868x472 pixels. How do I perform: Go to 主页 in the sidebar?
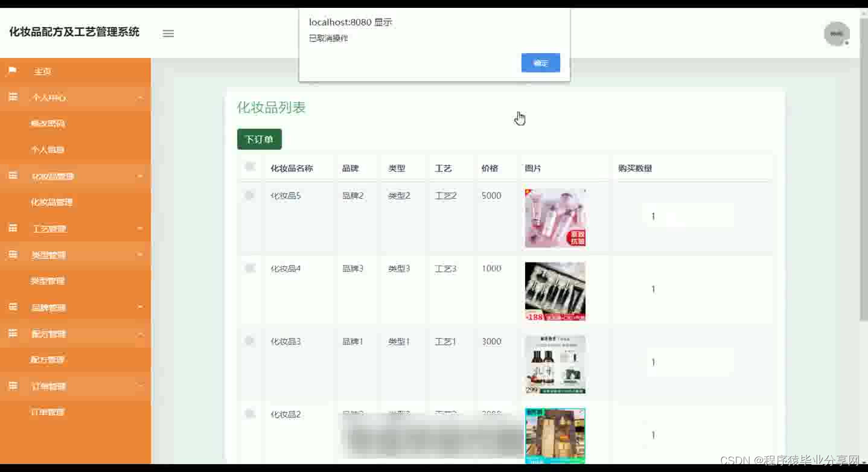pos(42,71)
